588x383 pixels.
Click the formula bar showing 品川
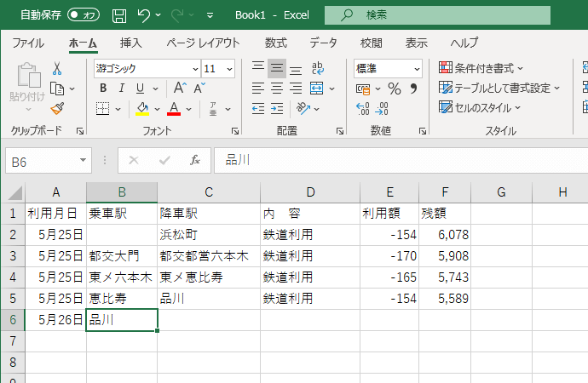click(401, 160)
